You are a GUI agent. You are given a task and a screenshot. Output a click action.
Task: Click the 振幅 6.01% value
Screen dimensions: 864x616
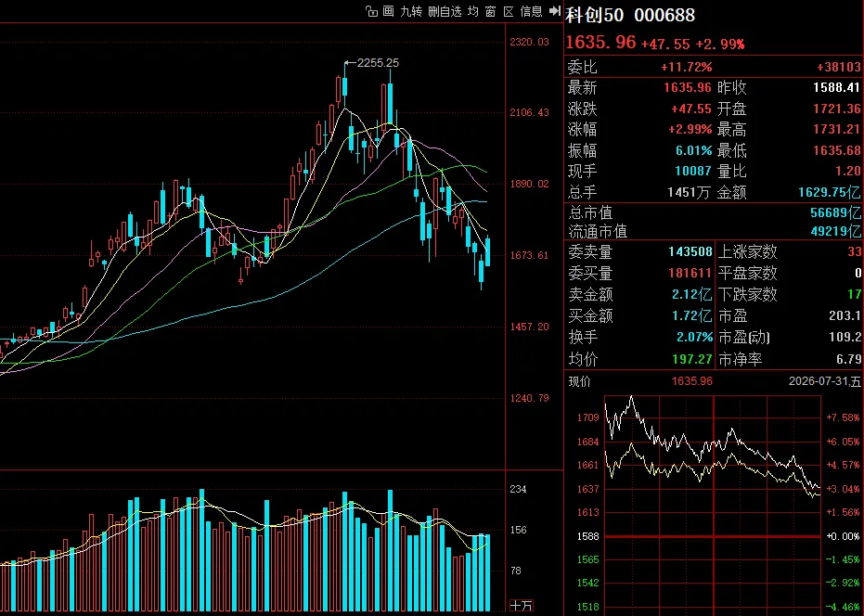694,150
